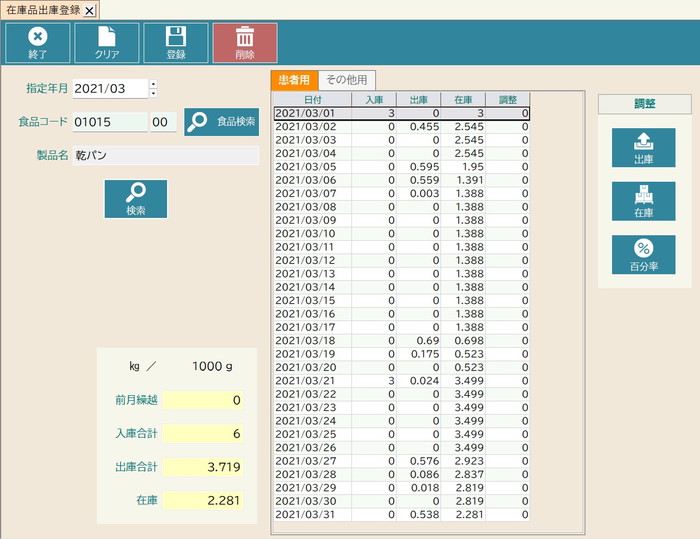Close the 在庫品出庫登録 window tab
This screenshot has width=700, height=539.
(89, 10)
